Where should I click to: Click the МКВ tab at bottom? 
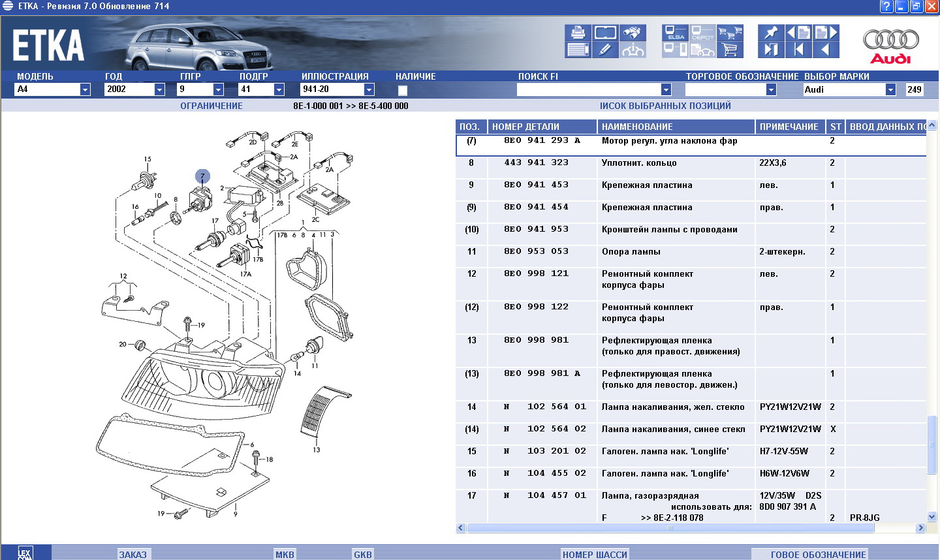[285, 555]
